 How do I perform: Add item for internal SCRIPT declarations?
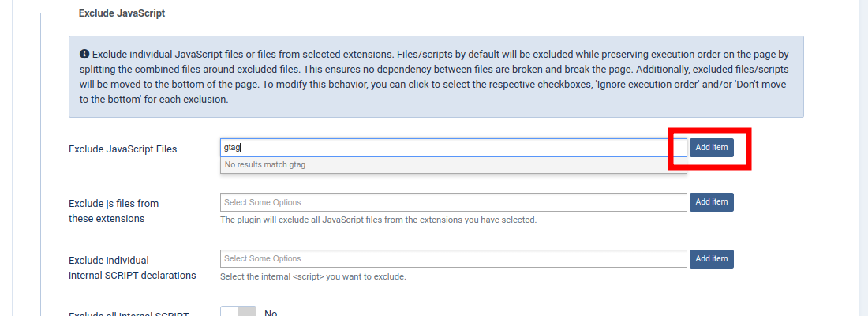(711, 259)
